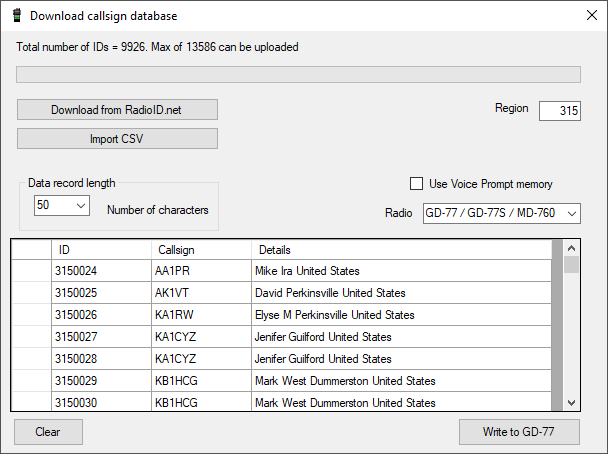Screen dimensions: 608x454
Task: Select the row with ID 3150024
Action: point(100,271)
